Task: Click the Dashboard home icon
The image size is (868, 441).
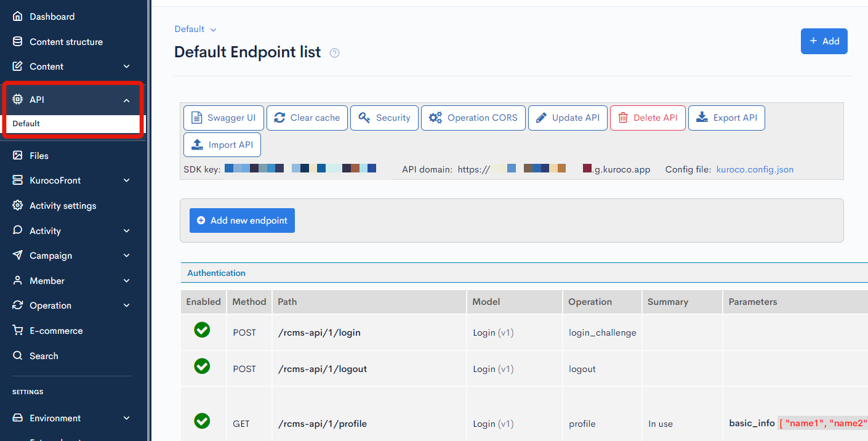Action: [18, 17]
